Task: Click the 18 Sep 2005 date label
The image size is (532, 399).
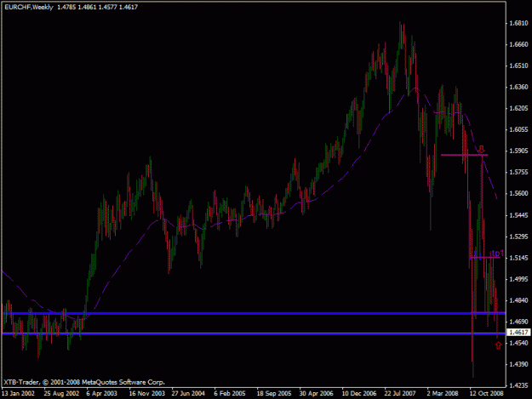Action: pos(274,394)
